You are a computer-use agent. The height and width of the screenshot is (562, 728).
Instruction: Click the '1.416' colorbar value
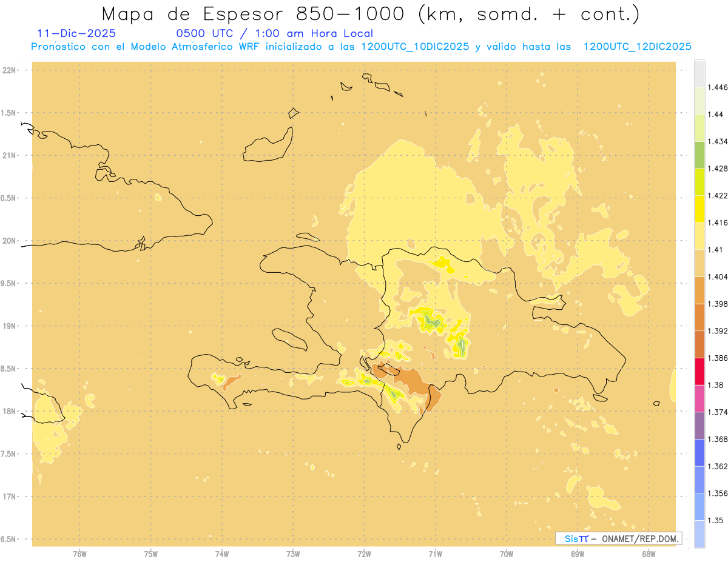718,222
